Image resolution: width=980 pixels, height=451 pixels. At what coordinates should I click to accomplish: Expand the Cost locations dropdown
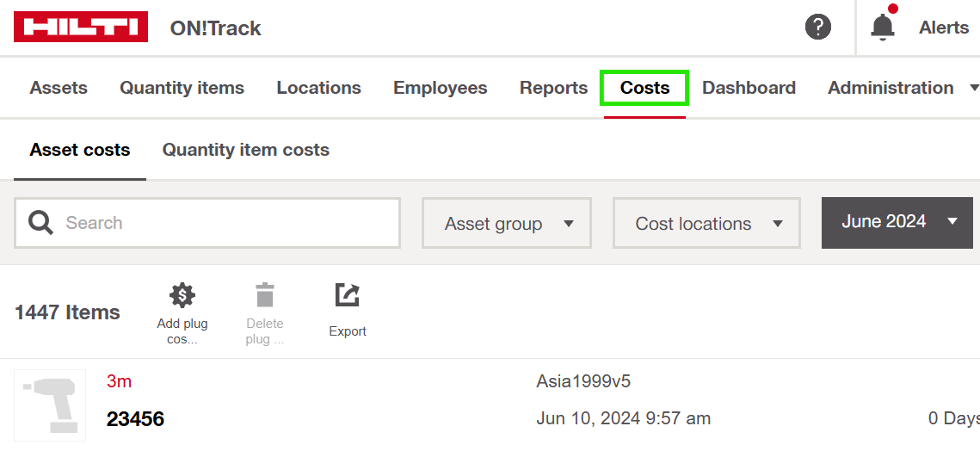click(706, 224)
